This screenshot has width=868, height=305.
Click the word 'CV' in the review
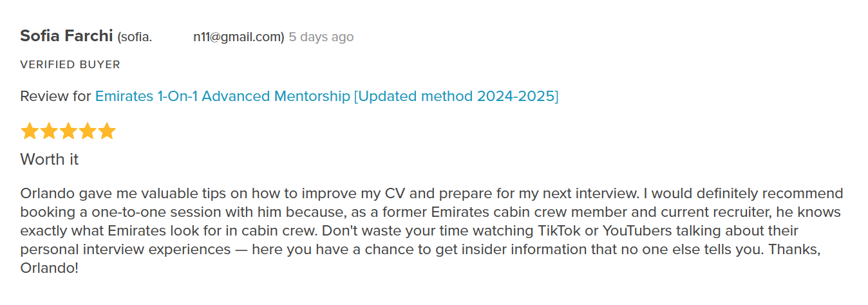[x=395, y=193]
